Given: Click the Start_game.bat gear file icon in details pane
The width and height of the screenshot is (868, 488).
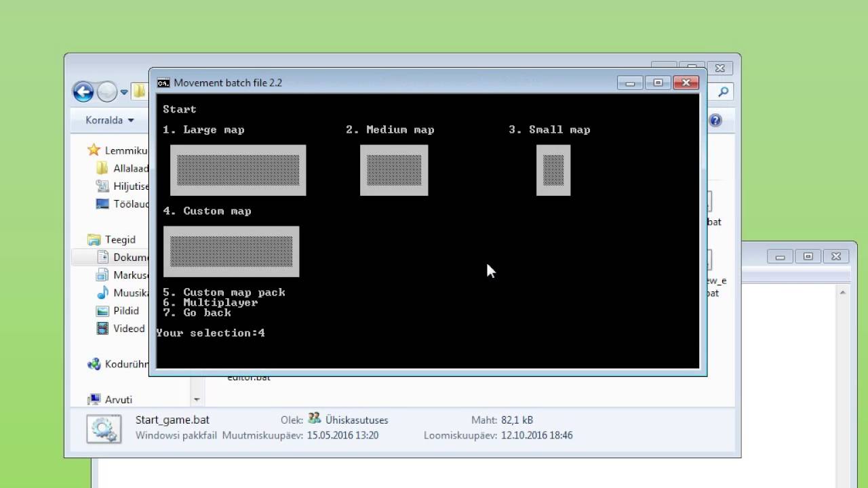Looking at the screenshot, I should (x=104, y=428).
